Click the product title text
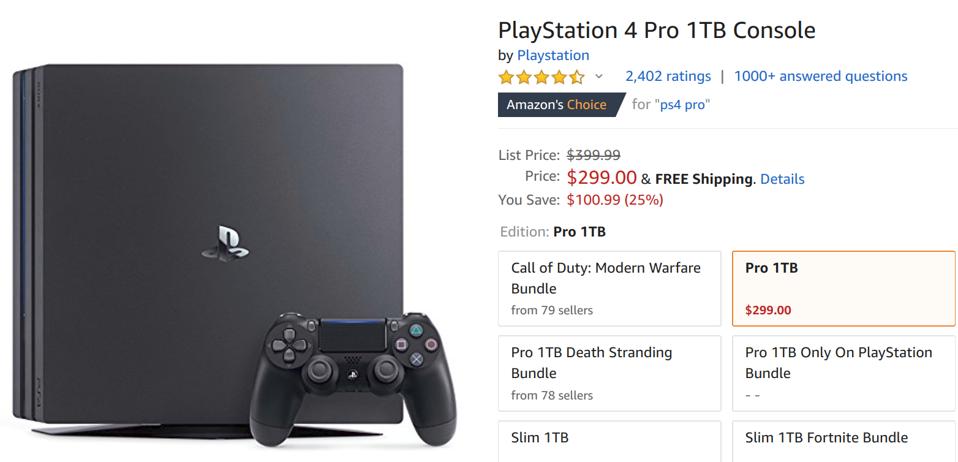The width and height of the screenshot is (958, 462). click(656, 30)
